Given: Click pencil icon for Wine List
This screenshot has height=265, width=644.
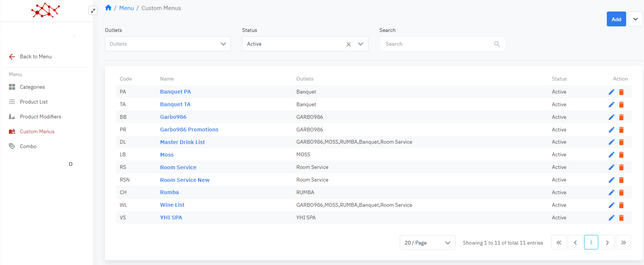Looking at the screenshot, I should tap(611, 205).
